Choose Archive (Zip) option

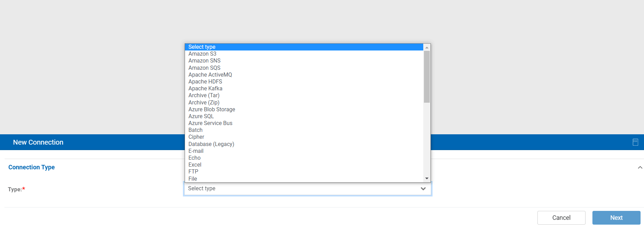coord(304,103)
